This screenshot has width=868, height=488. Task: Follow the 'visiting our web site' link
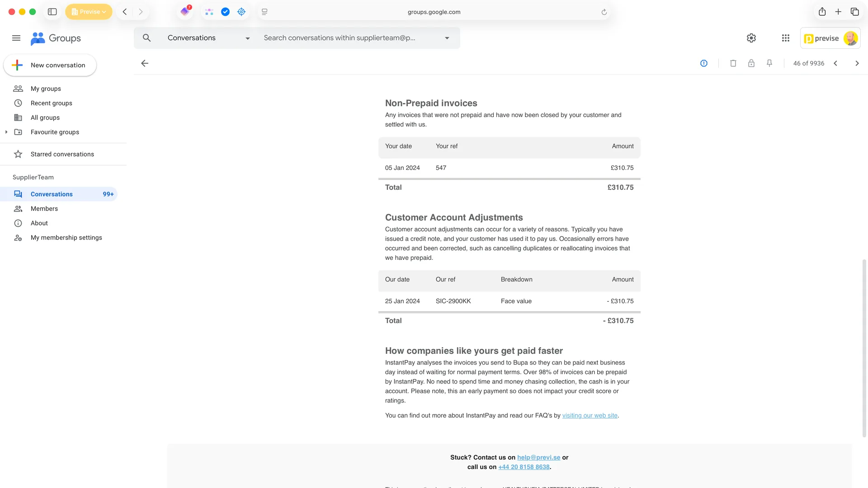coord(590,416)
